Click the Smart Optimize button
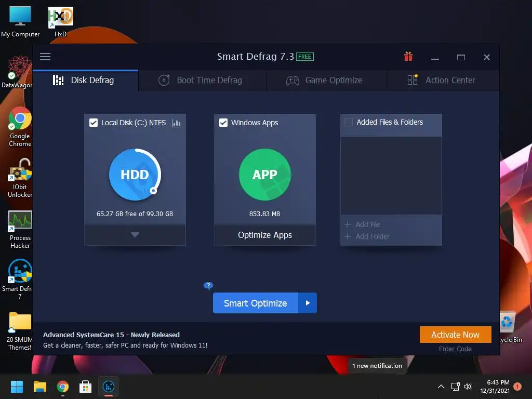 pyautogui.click(x=256, y=303)
